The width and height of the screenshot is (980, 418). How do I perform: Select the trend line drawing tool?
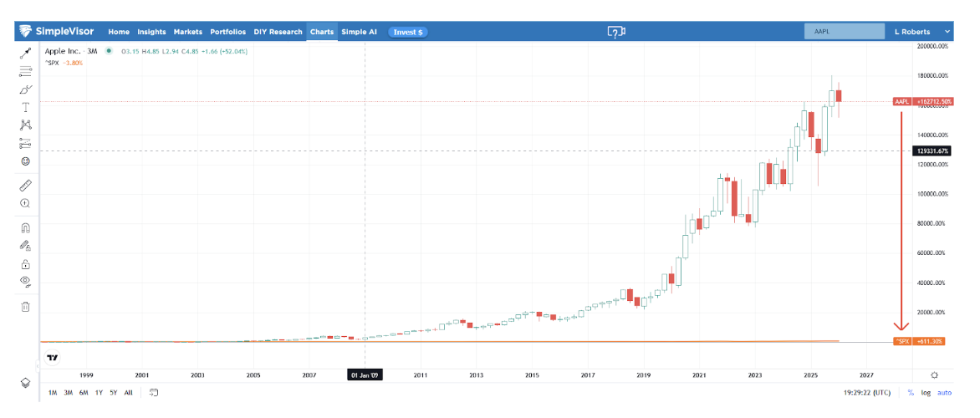[26, 53]
